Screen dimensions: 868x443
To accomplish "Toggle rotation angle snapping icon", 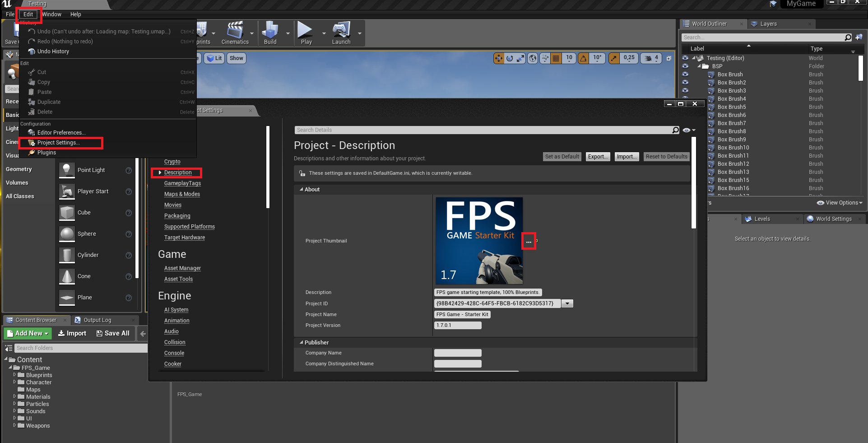I will coord(584,58).
